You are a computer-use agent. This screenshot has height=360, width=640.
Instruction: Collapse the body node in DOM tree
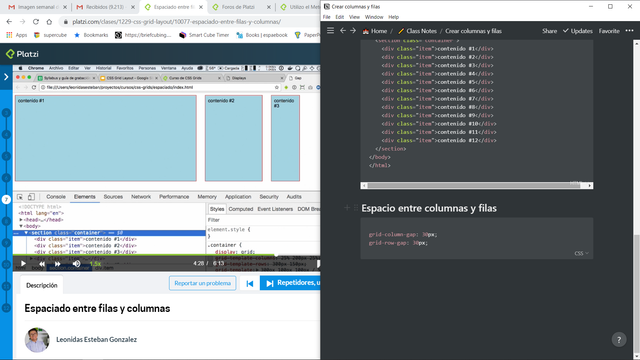click(21, 226)
